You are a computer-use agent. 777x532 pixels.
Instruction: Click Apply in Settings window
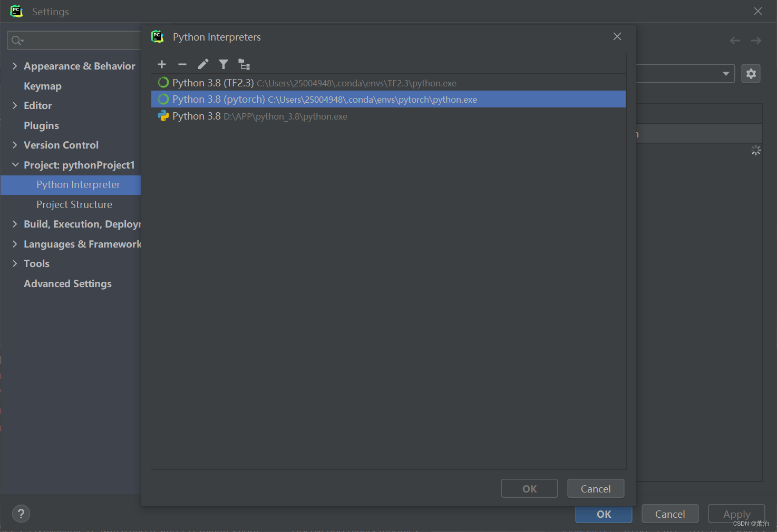(736, 514)
